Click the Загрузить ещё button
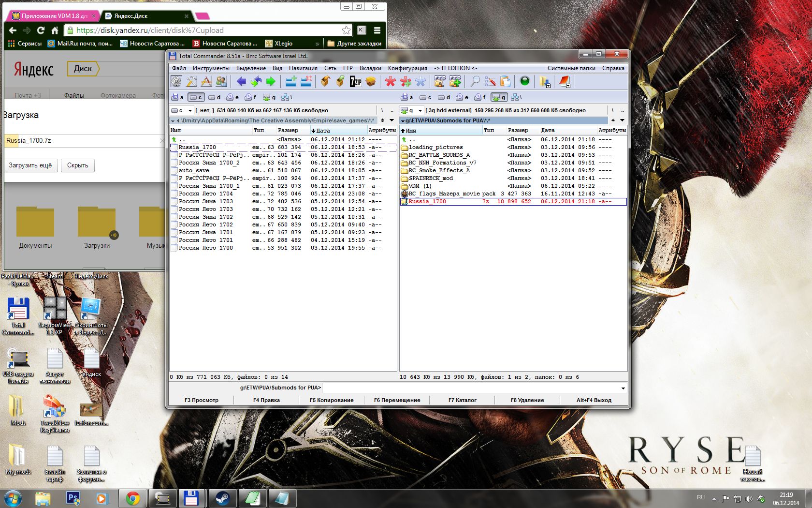This screenshot has height=508, width=812. (x=30, y=165)
